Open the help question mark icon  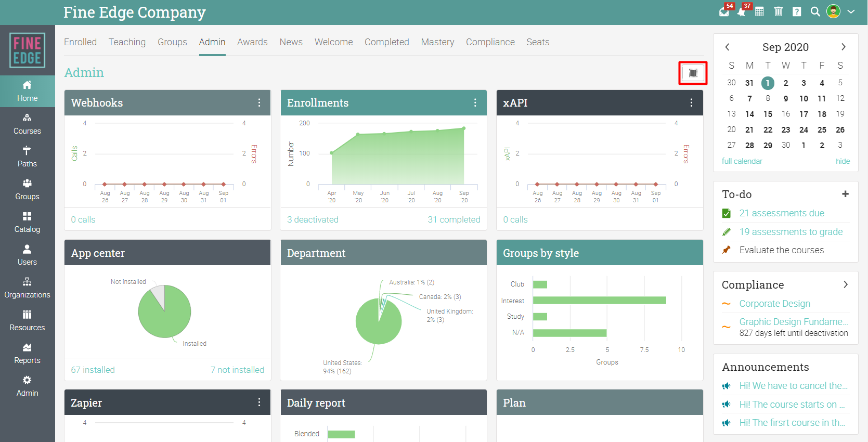point(797,11)
